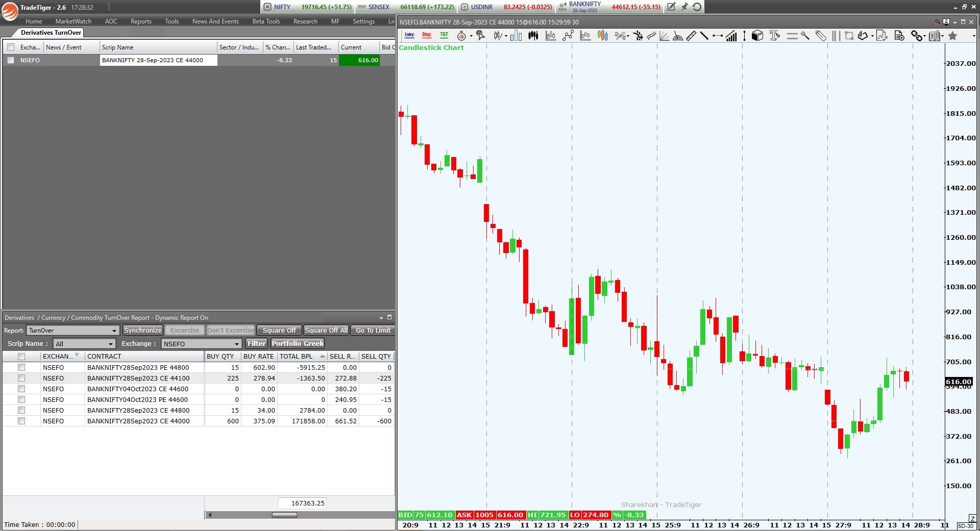Open the Scrip Name All dropdown
The image size is (980, 531).
click(84, 344)
